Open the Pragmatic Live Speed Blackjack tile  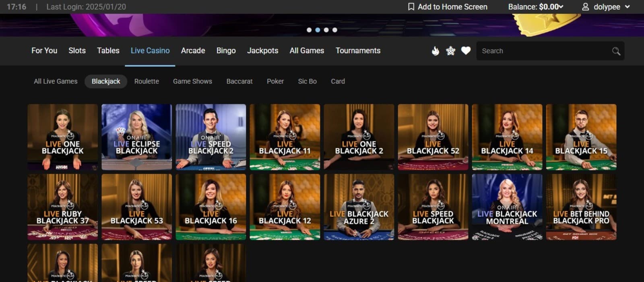coord(433,207)
